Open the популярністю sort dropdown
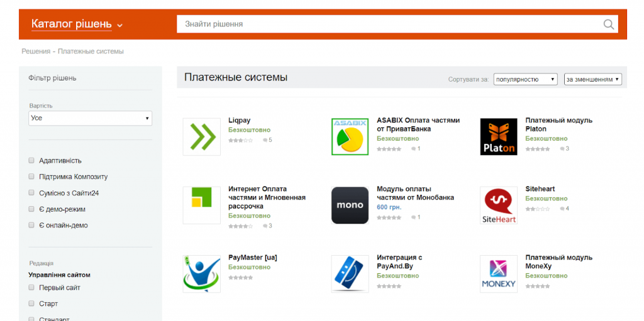 pos(526,79)
